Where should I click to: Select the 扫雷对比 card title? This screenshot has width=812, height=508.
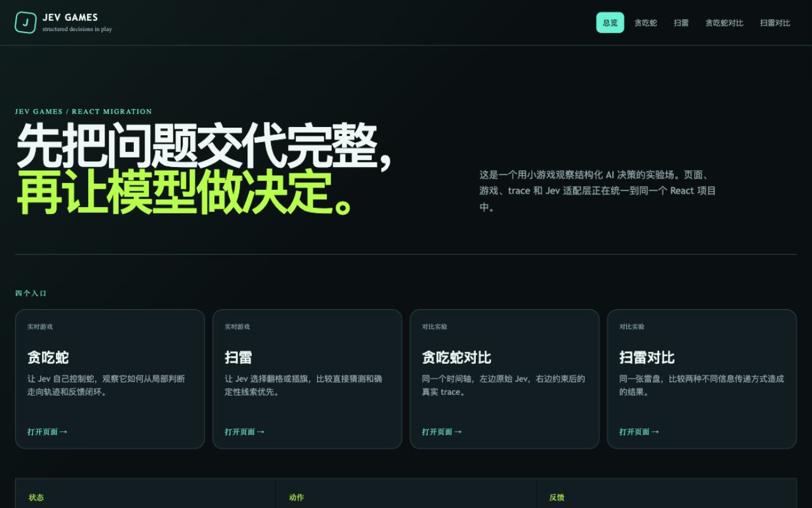click(x=647, y=358)
